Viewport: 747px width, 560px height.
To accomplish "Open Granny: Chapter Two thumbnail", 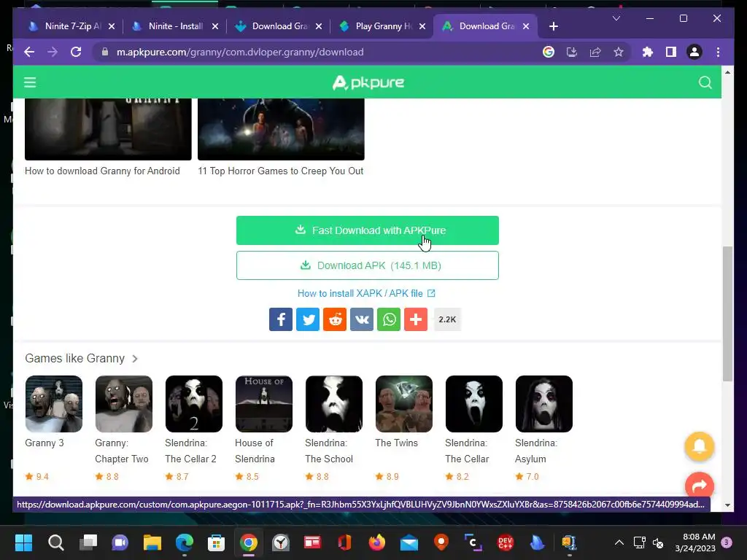I will click(124, 404).
